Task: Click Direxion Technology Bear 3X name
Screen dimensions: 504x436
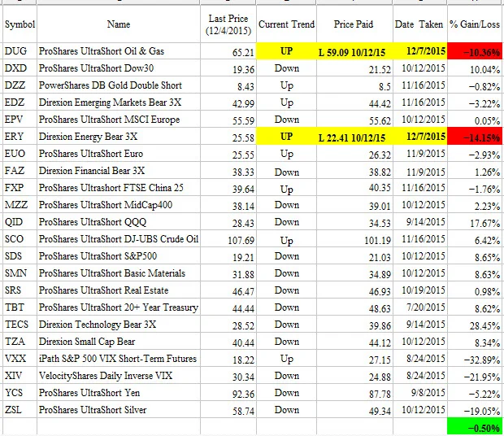Action: tap(119, 324)
